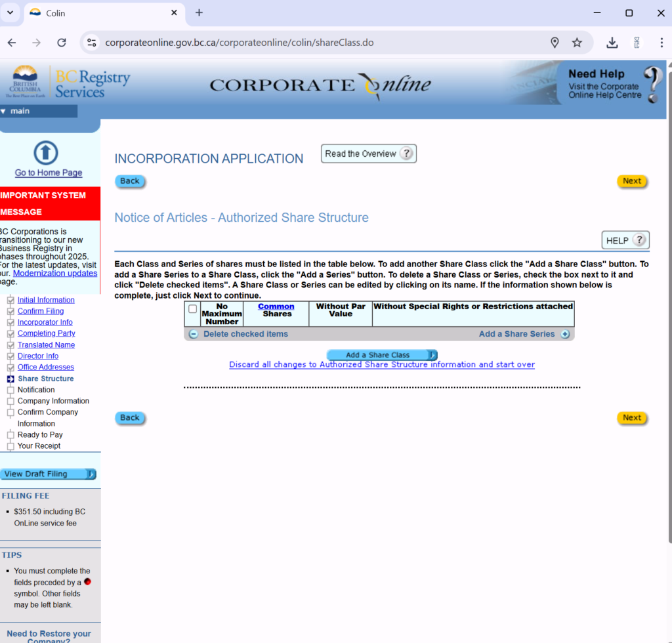Click Delete checked items

[245, 334]
